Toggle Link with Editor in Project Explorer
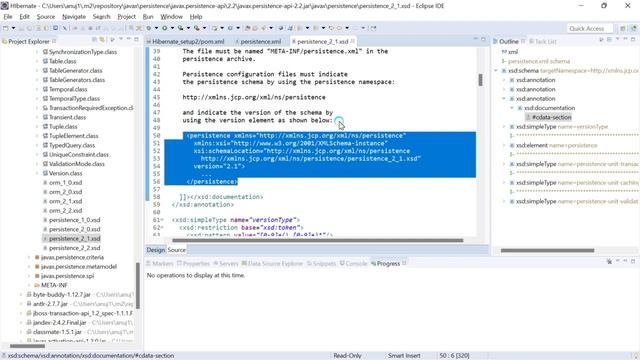This screenshot has height=360, width=640. (102, 40)
